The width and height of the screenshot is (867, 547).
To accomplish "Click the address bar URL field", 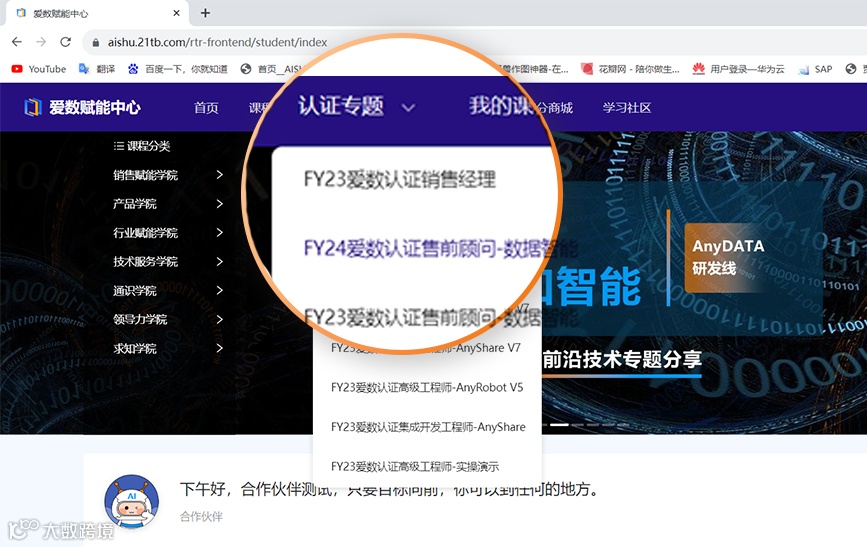I will point(217,42).
